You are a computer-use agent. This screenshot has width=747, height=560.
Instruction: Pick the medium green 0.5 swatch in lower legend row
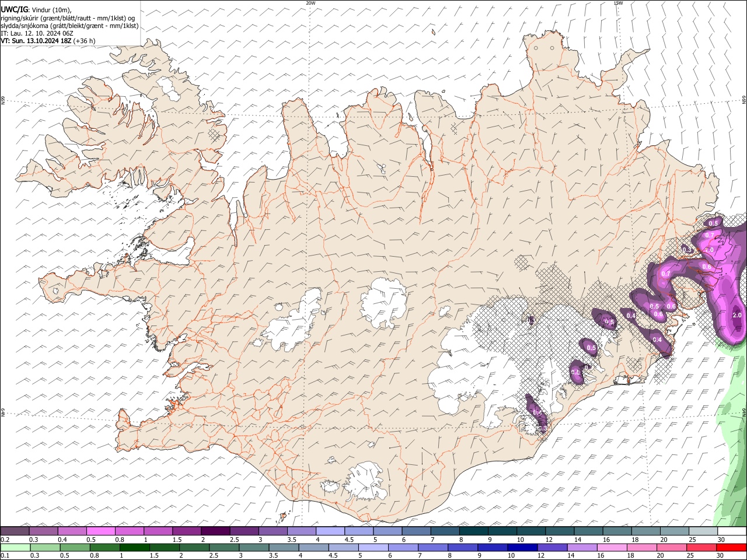(75, 548)
